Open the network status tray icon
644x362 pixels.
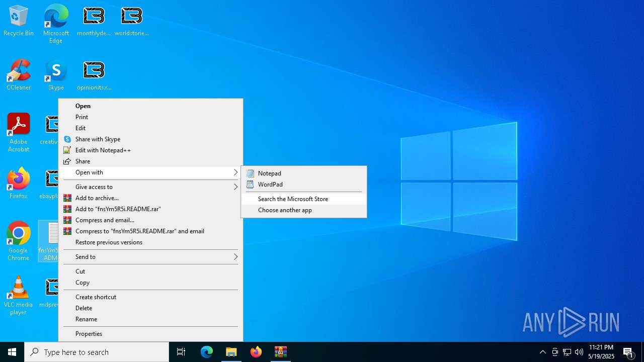point(567,352)
